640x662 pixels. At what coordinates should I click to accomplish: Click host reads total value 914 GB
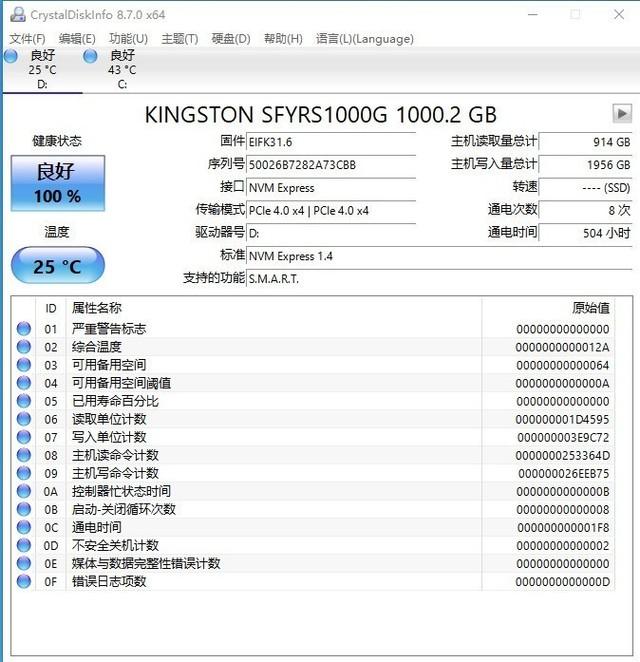click(586, 142)
